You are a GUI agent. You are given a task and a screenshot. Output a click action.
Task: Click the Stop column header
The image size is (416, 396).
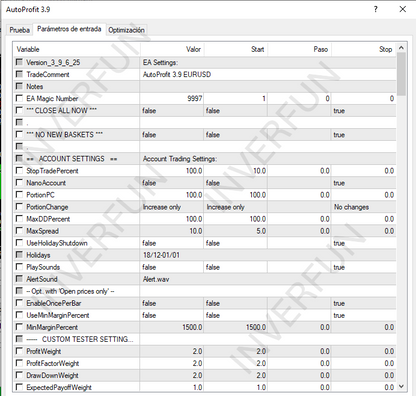point(363,49)
